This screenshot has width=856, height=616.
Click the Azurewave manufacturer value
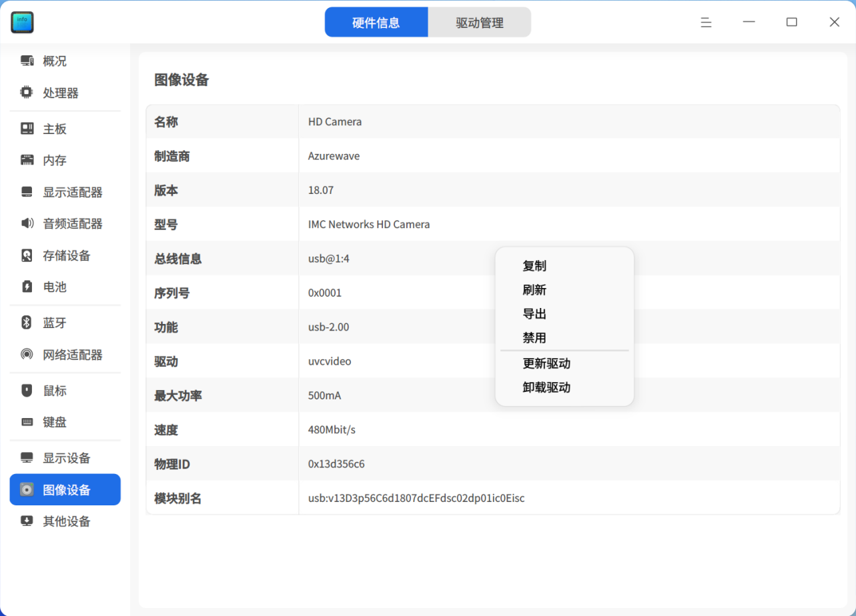pyautogui.click(x=334, y=156)
